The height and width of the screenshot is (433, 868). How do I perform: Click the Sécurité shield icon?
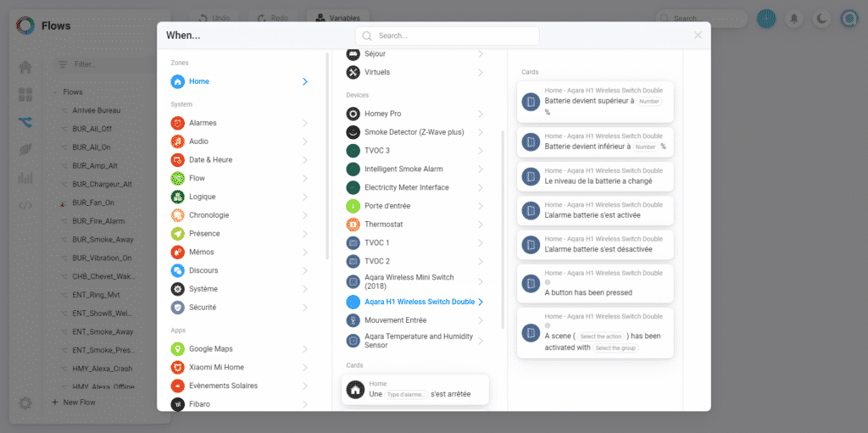pyautogui.click(x=178, y=308)
